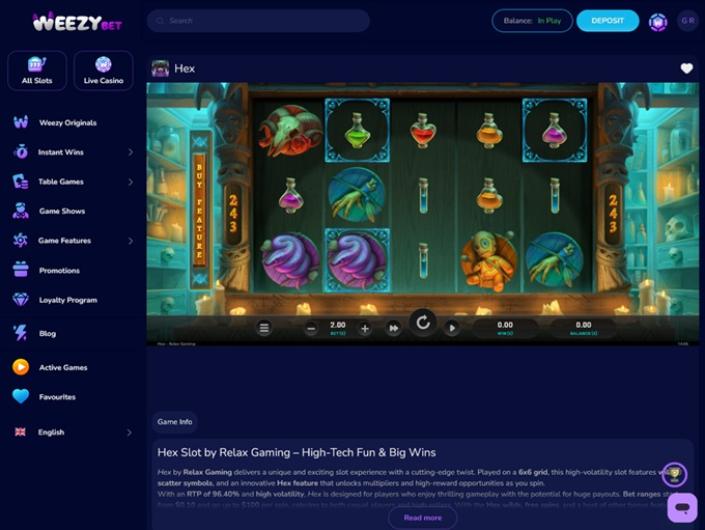Go to Live Casino

103,71
